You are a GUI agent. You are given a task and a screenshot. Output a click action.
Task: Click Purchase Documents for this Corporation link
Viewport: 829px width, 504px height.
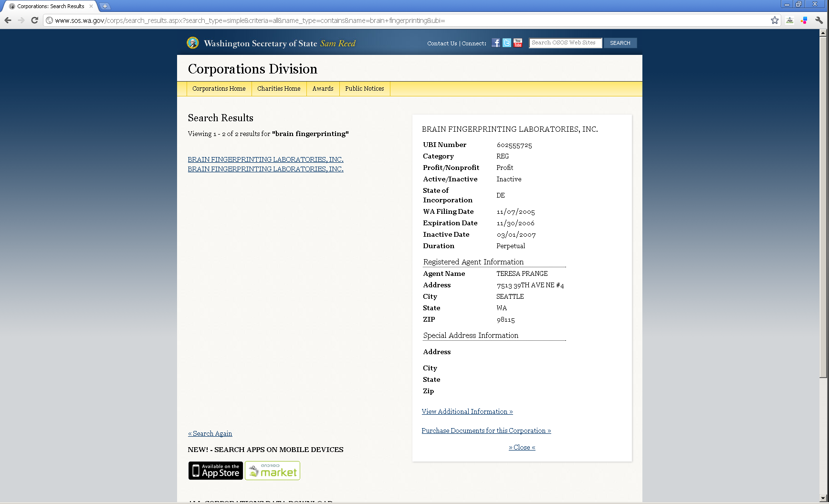pyautogui.click(x=486, y=430)
